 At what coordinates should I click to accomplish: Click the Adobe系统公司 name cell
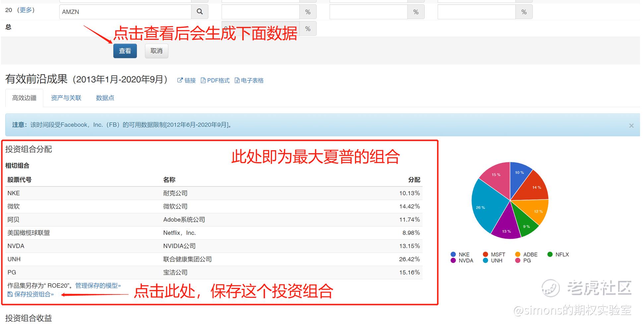coord(184,220)
